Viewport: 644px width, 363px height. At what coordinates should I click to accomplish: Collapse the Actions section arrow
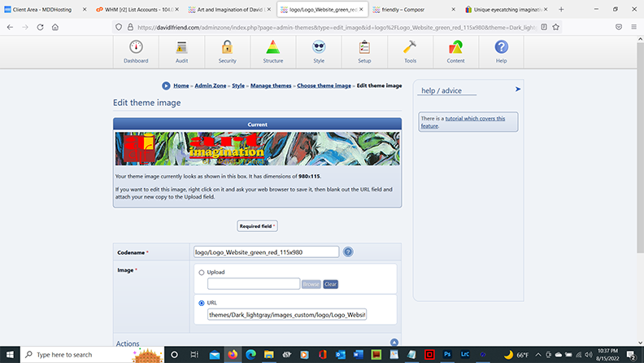pos(394,343)
